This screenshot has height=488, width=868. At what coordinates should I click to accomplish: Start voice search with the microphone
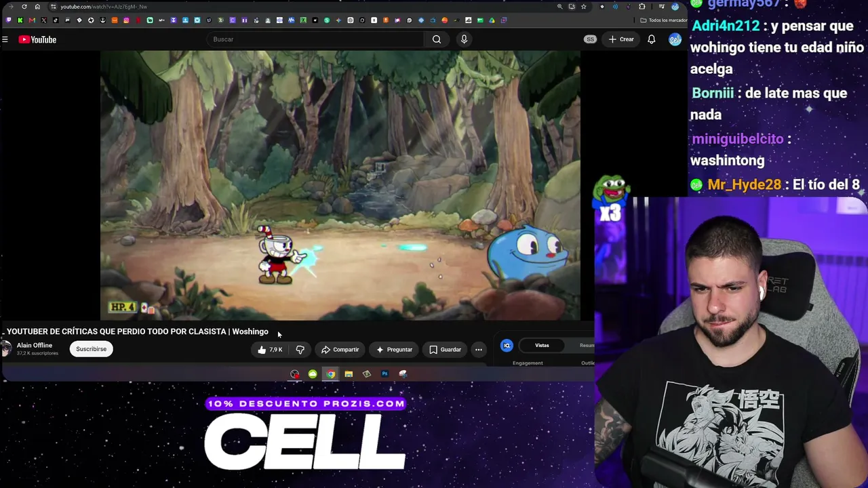pos(464,39)
